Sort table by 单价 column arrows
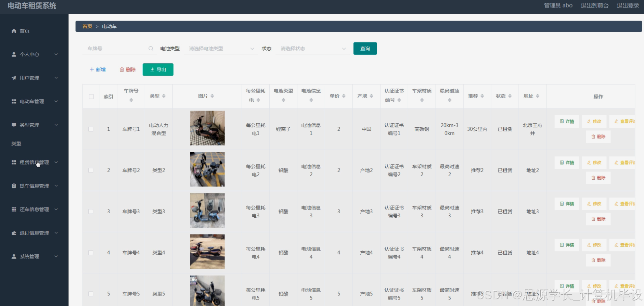The width and height of the screenshot is (644, 306). click(344, 96)
